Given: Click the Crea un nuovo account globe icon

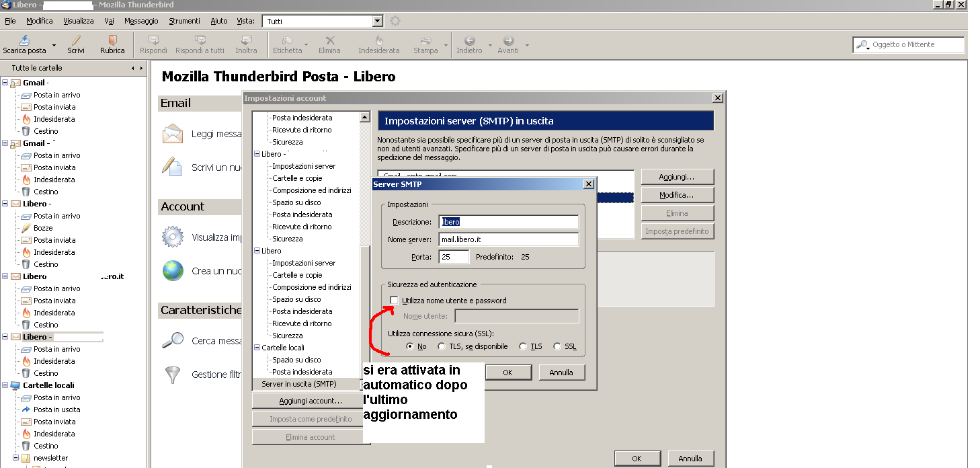Looking at the screenshot, I should [x=173, y=270].
